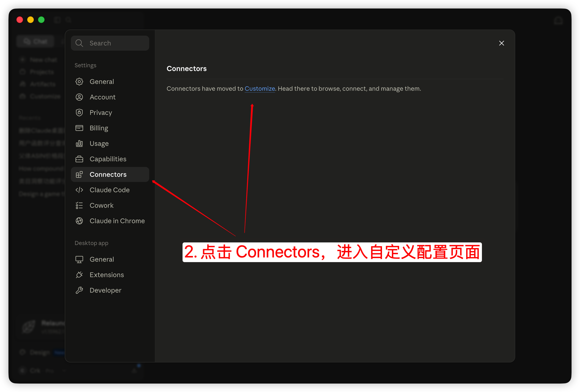
Task: Click the Billing card icon
Action: click(x=79, y=128)
